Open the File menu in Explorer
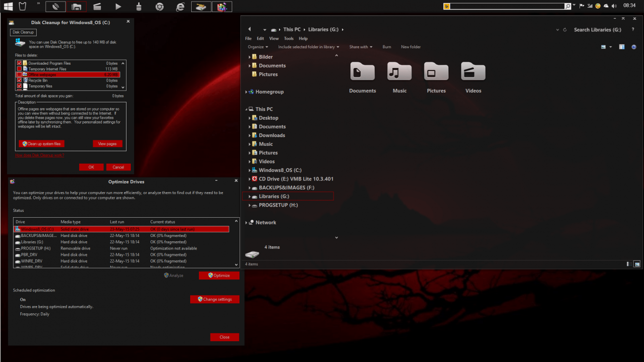644x362 pixels. tap(248, 39)
